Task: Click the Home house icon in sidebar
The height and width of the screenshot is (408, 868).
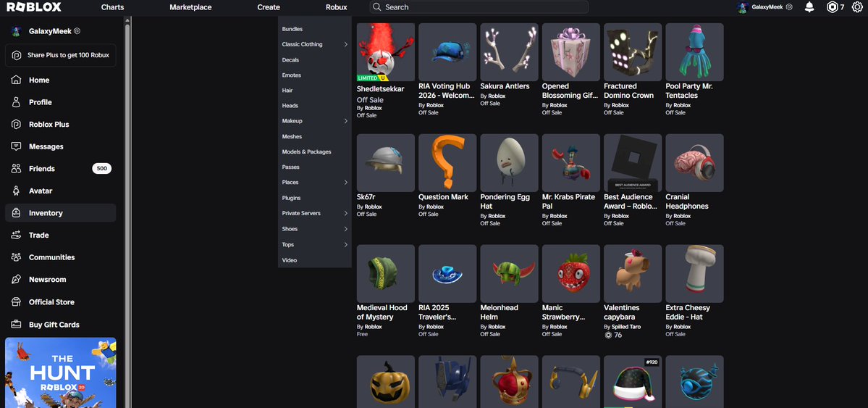Action: click(x=16, y=80)
